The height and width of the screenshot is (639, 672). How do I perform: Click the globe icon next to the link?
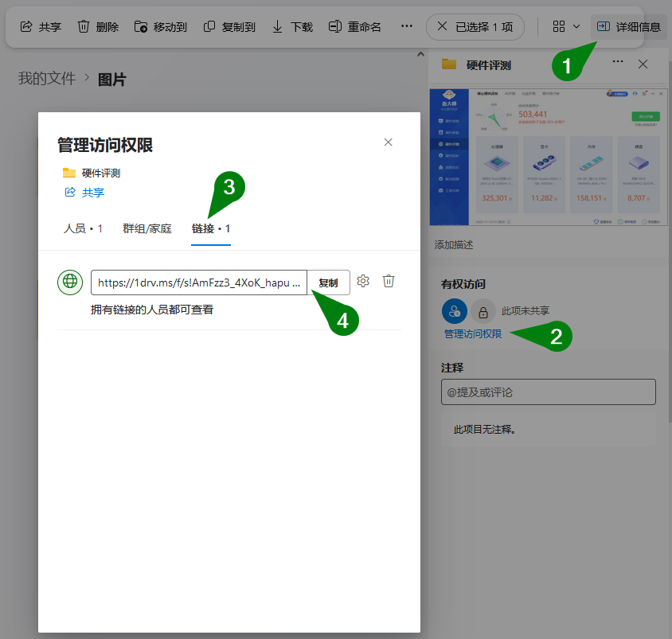pos(69,281)
